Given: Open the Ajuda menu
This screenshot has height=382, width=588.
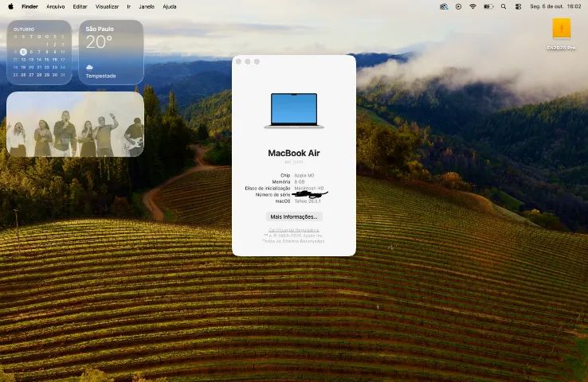Looking at the screenshot, I should pos(170,6).
